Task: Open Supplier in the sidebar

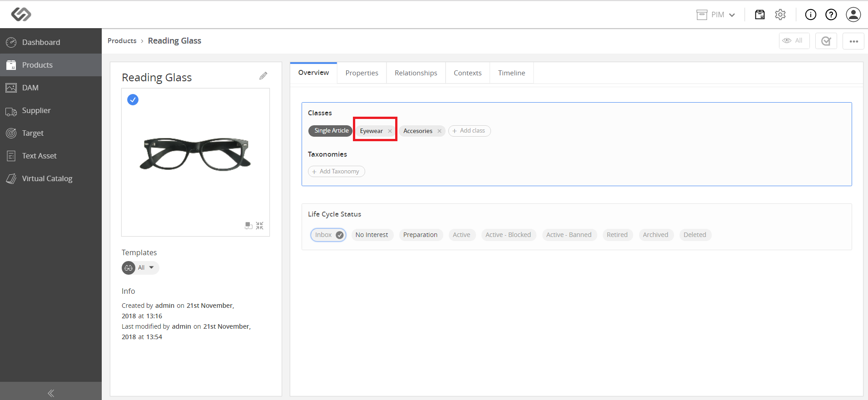Action: [x=51, y=110]
